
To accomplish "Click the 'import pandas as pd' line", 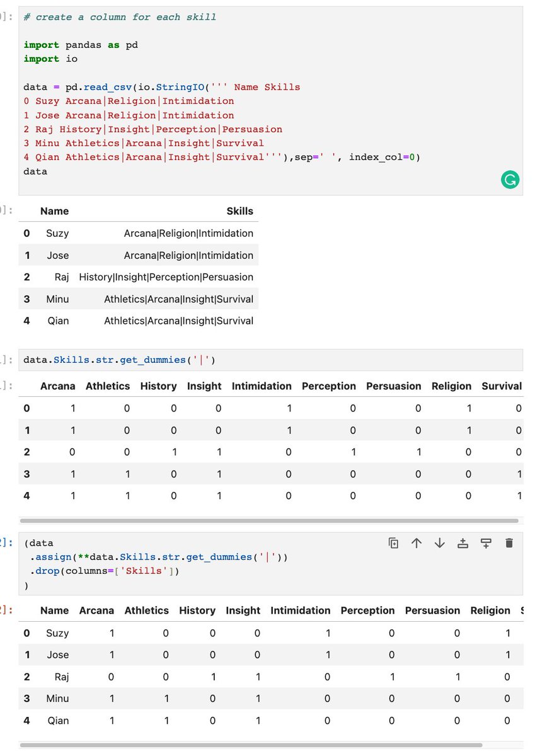I will point(81,45).
